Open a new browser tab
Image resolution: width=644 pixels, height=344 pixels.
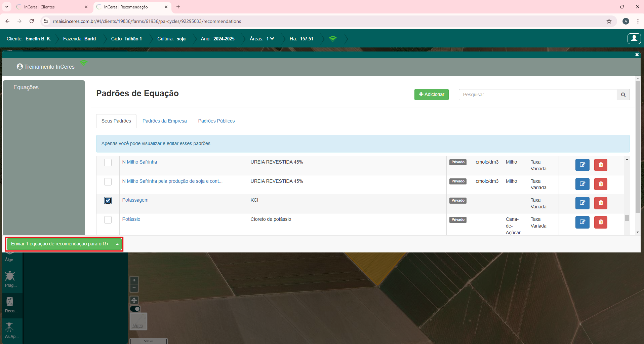178,7
